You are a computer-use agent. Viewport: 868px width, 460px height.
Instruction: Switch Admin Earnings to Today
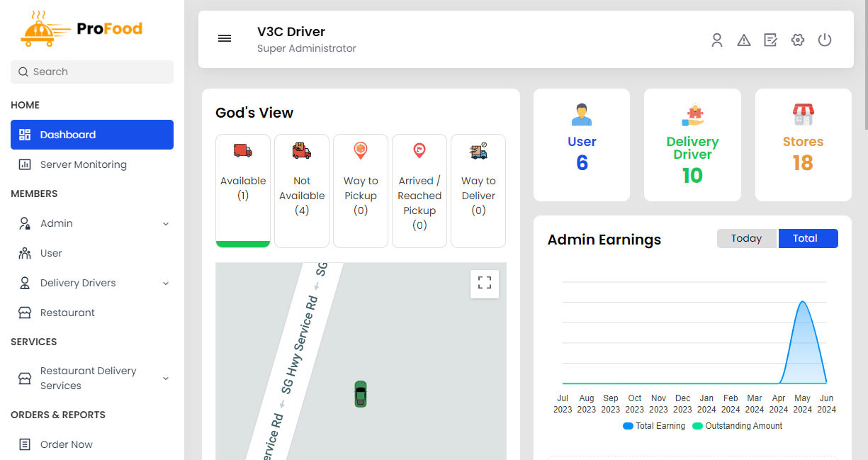tap(747, 239)
